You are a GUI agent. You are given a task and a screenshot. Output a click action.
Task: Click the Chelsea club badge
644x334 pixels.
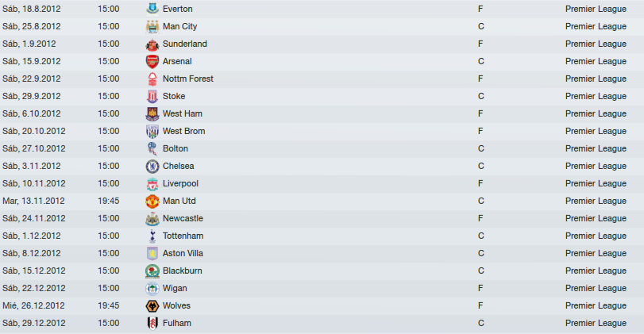click(152, 166)
